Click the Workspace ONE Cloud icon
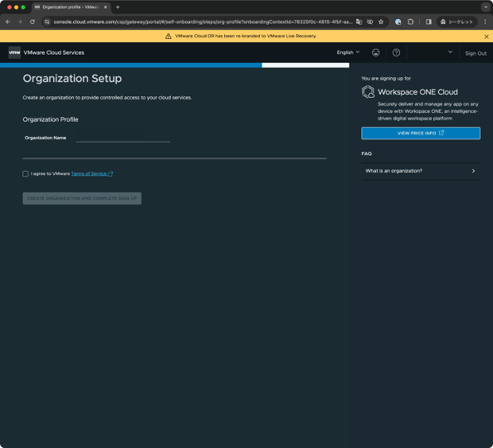Image resolution: width=493 pixels, height=448 pixels. coord(368,92)
